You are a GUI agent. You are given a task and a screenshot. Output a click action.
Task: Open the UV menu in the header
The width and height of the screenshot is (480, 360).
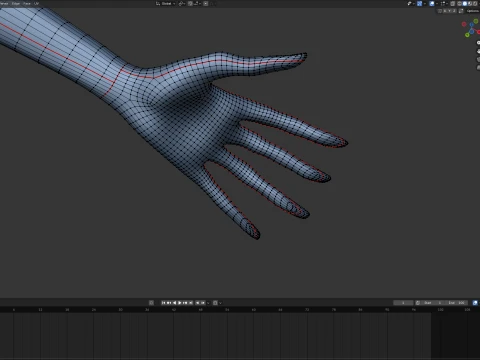click(x=36, y=3)
